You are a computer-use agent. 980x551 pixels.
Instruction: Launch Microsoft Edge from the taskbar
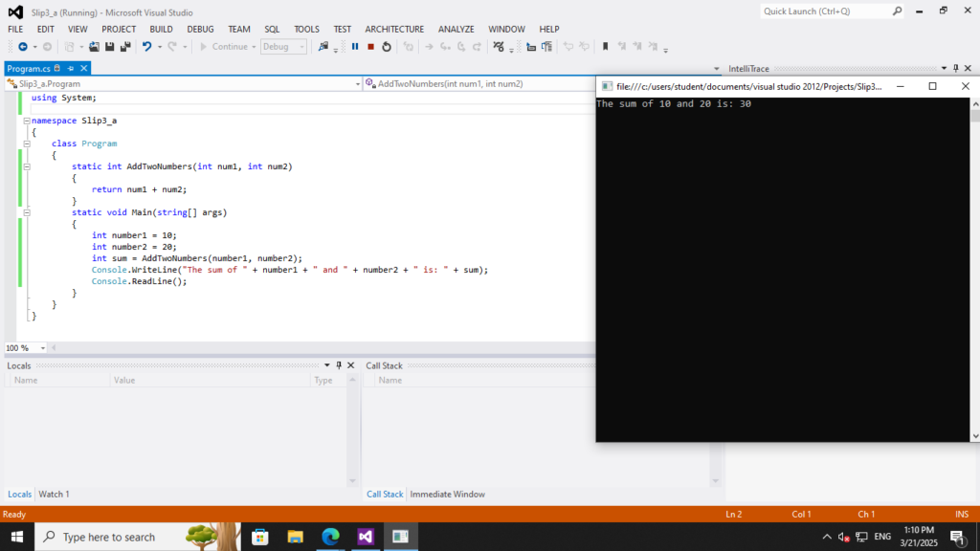coord(330,537)
